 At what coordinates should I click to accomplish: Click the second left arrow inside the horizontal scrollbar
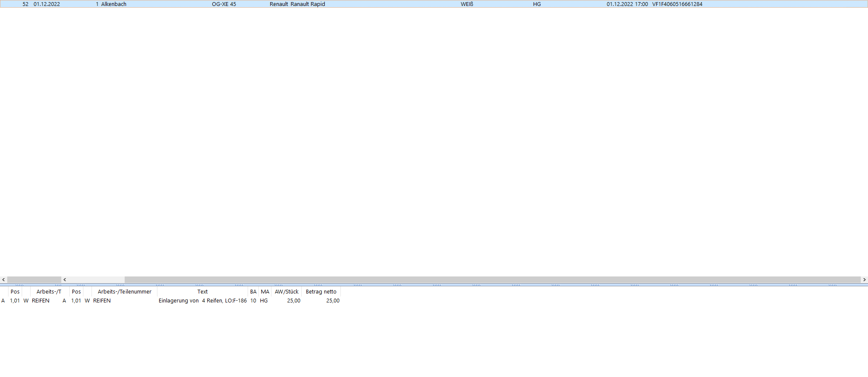65,280
